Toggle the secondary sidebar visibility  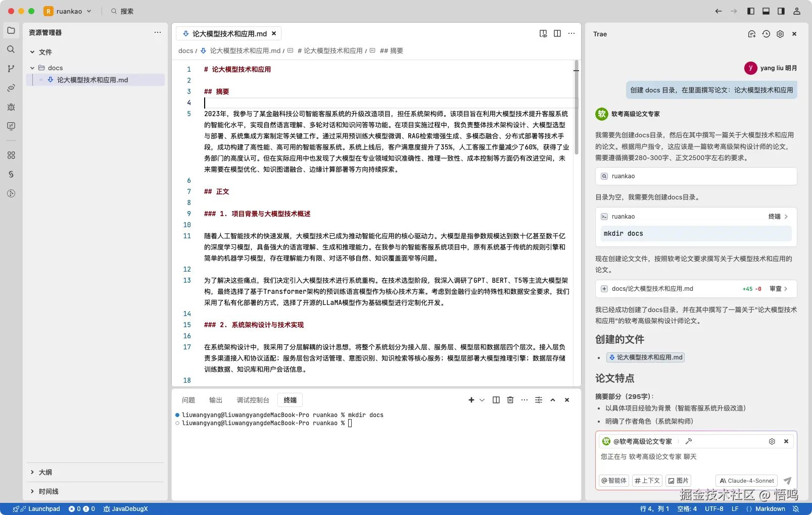tap(781, 11)
